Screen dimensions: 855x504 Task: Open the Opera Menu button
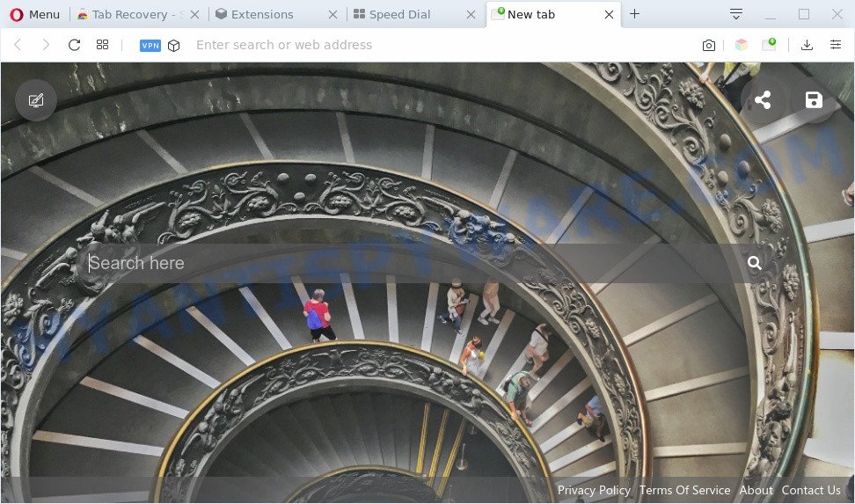pyautogui.click(x=35, y=15)
